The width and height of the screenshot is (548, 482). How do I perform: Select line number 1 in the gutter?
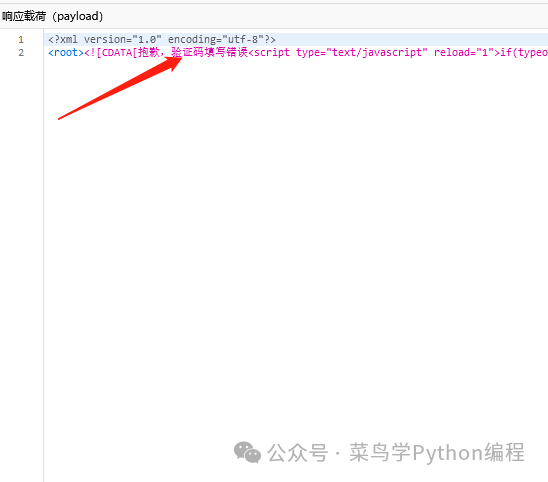(21, 39)
